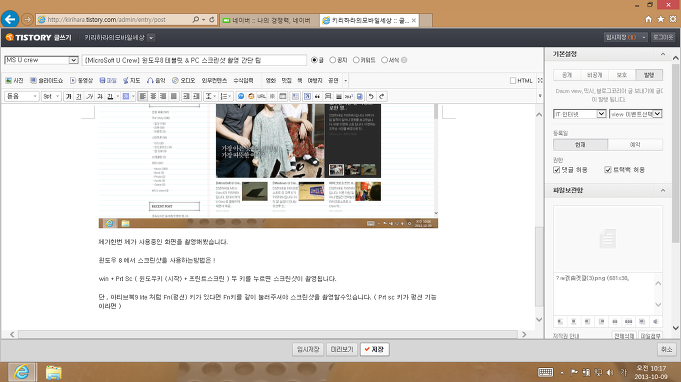Screen dimensions: 681x382
Task: Open the 슬라이드쇼 slideshow tool
Action: point(46,81)
